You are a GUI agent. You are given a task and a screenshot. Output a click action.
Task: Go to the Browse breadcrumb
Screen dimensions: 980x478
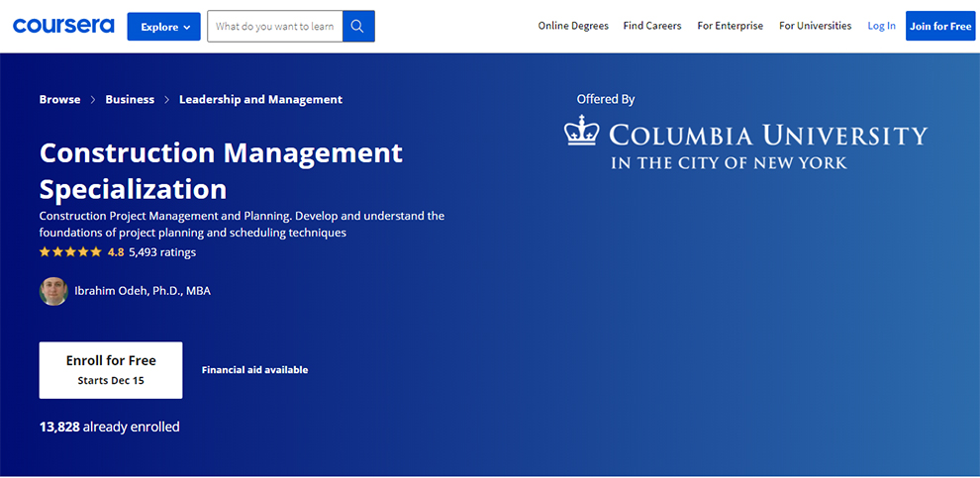tap(60, 99)
